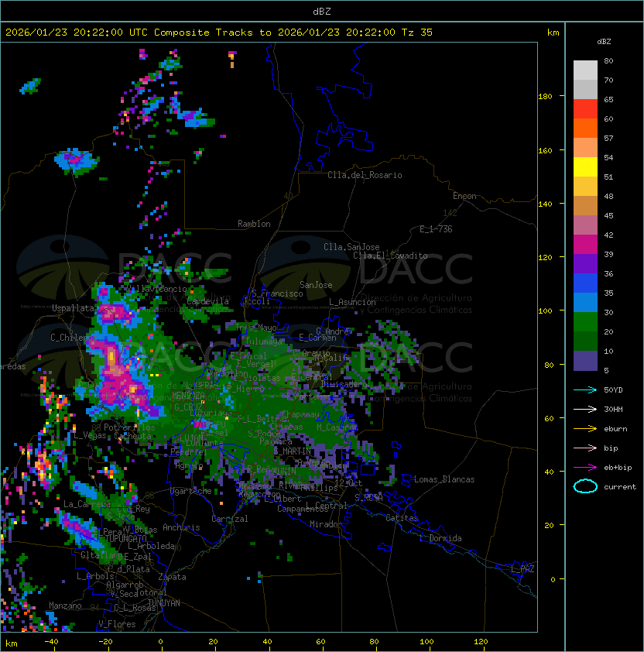The width and height of the screenshot is (644, 652).
Task: Click the 'km' unit label in header bar
Action: pyautogui.click(x=553, y=33)
